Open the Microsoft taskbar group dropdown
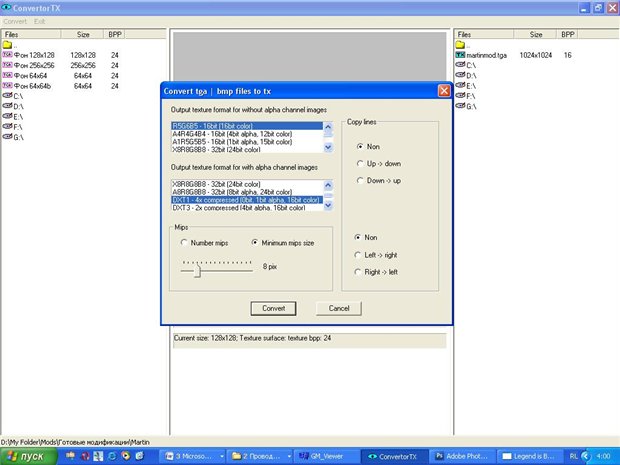The width and height of the screenshot is (620, 465). tap(221, 456)
